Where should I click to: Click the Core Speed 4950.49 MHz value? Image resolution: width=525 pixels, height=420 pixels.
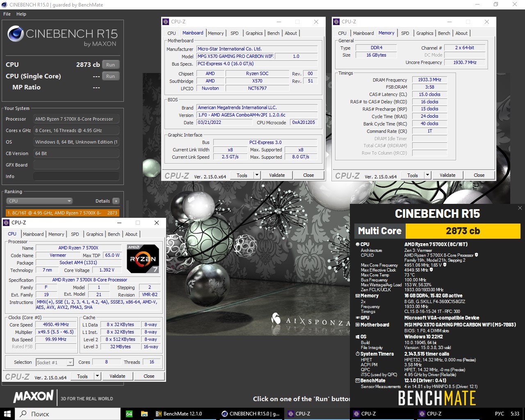click(x=56, y=324)
